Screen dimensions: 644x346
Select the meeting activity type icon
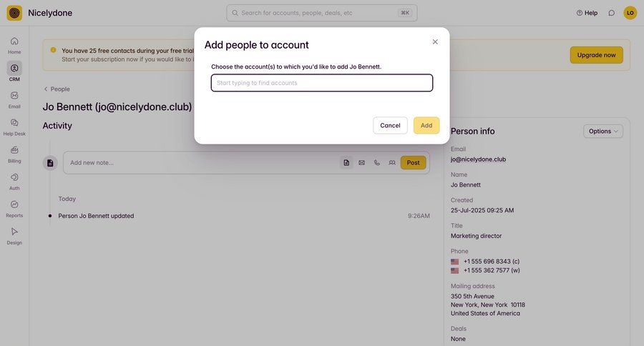[391, 163]
